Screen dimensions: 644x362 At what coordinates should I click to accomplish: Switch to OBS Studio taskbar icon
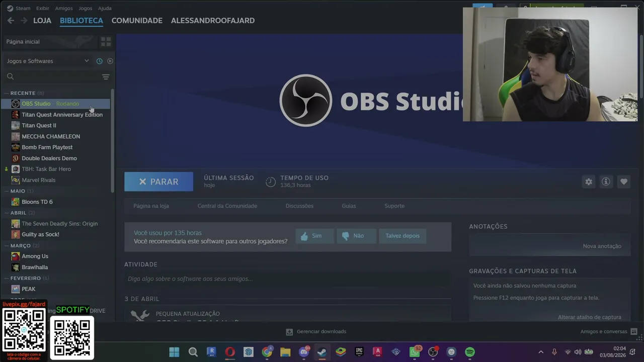433,352
